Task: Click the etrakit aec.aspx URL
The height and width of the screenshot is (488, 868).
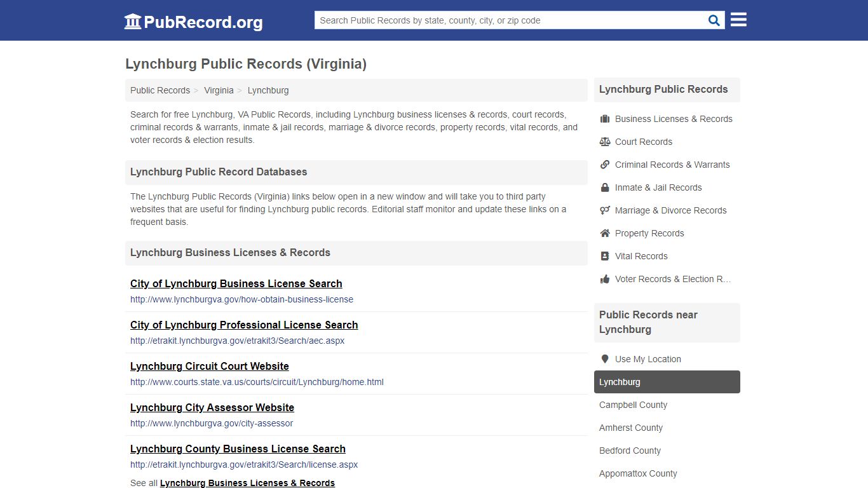Action: point(238,341)
